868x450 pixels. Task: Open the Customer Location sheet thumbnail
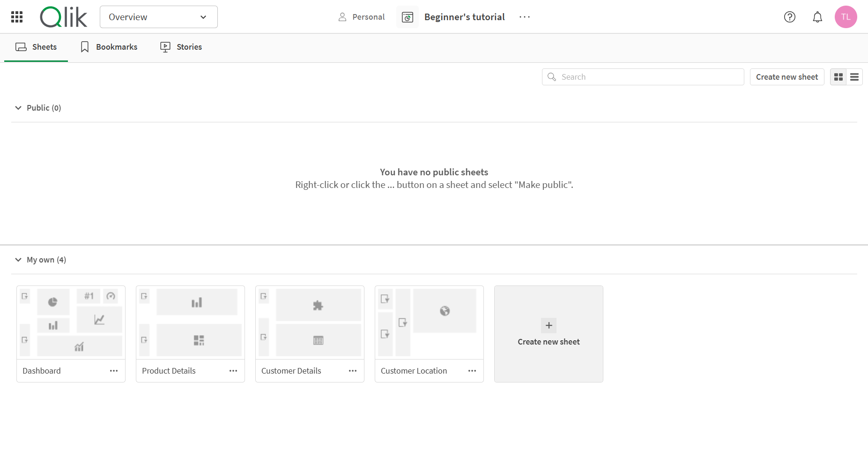point(429,322)
